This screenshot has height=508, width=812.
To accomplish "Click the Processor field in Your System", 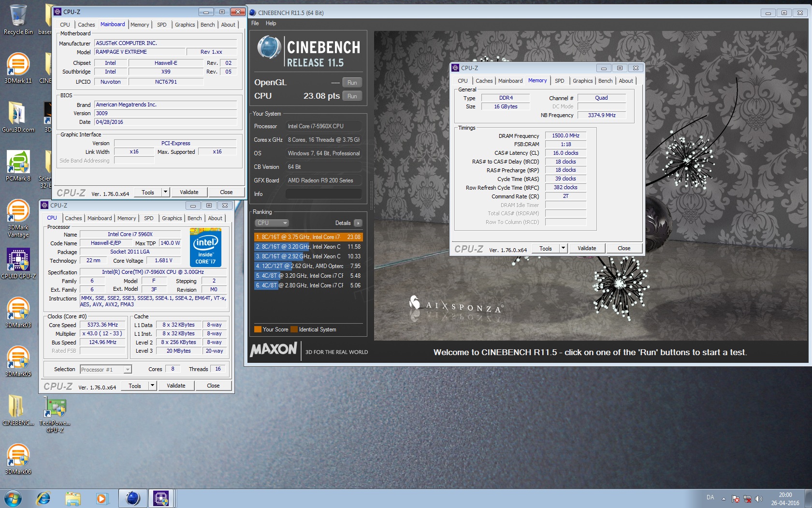I will click(323, 126).
